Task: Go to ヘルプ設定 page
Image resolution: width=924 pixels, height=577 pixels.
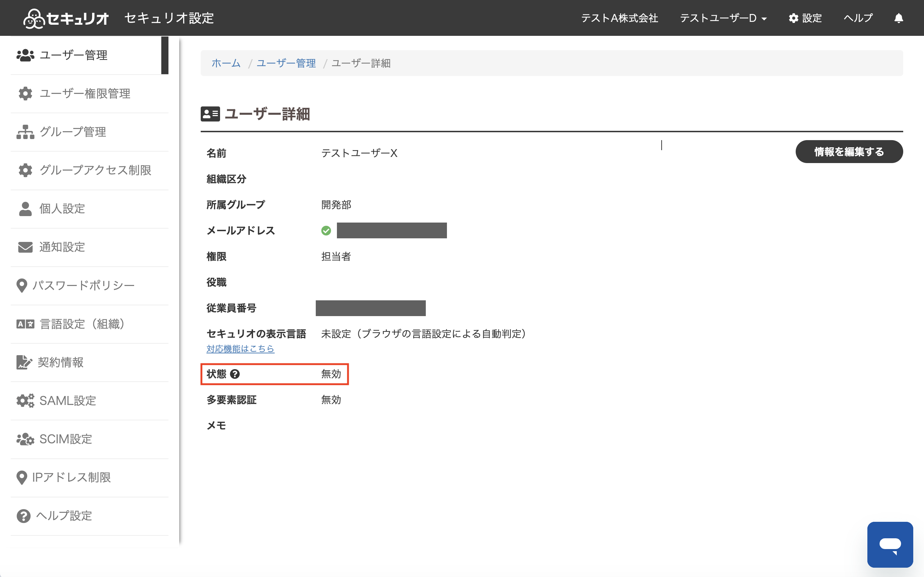Action: (x=89, y=516)
